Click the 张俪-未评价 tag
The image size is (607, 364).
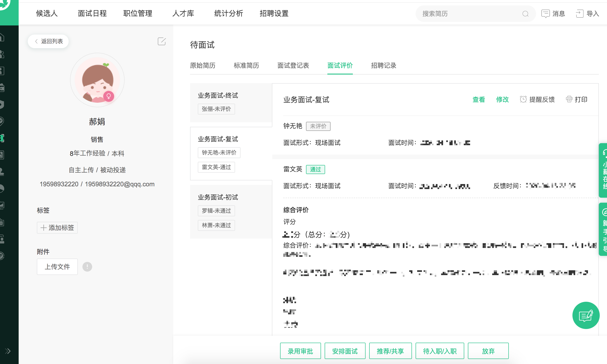coord(216,109)
